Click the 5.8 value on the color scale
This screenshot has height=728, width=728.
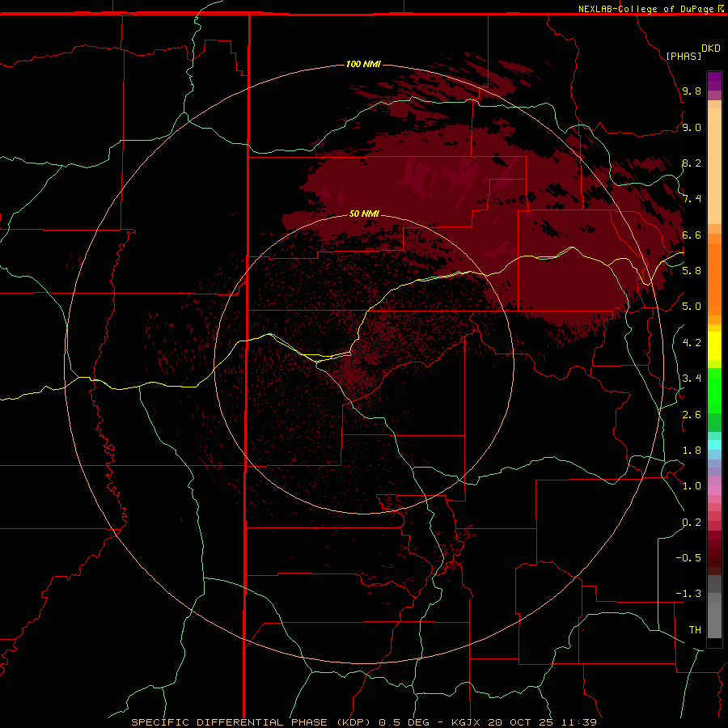coord(692,271)
